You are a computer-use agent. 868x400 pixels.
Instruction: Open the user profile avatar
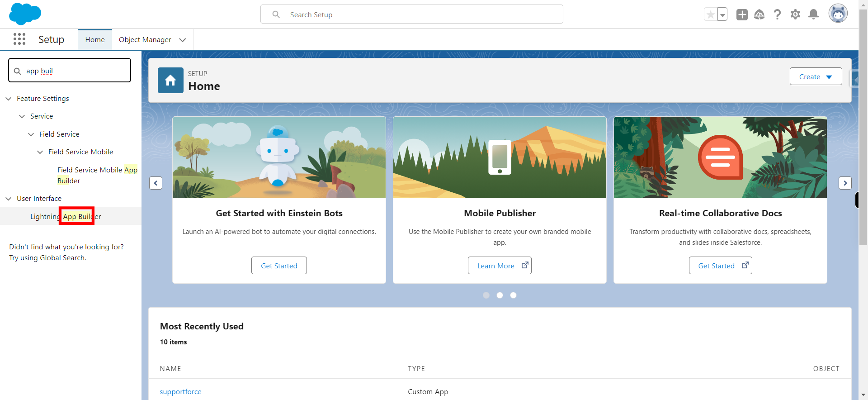coord(838,14)
